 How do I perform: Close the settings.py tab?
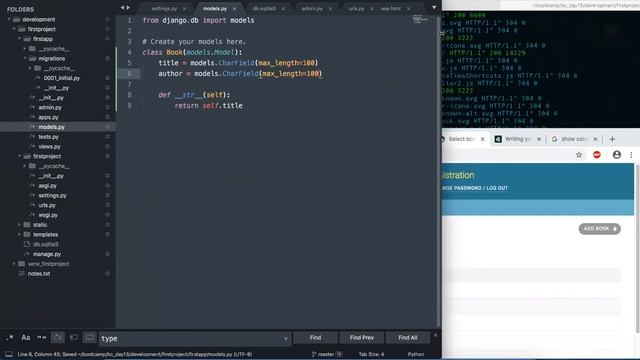click(184, 9)
